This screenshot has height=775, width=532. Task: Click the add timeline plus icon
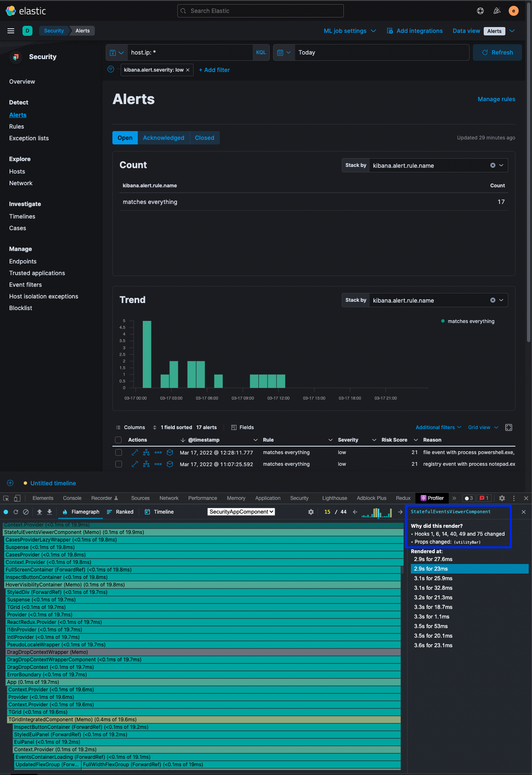pos(10,483)
